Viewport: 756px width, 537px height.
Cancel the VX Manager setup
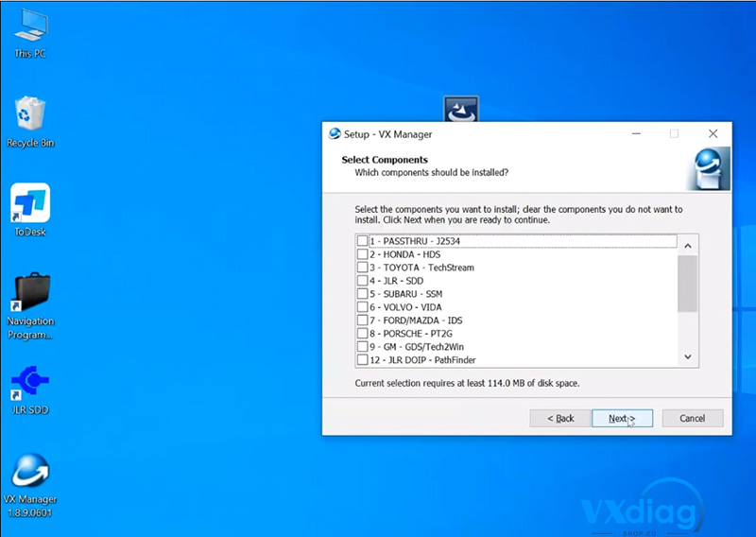tap(693, 418)
